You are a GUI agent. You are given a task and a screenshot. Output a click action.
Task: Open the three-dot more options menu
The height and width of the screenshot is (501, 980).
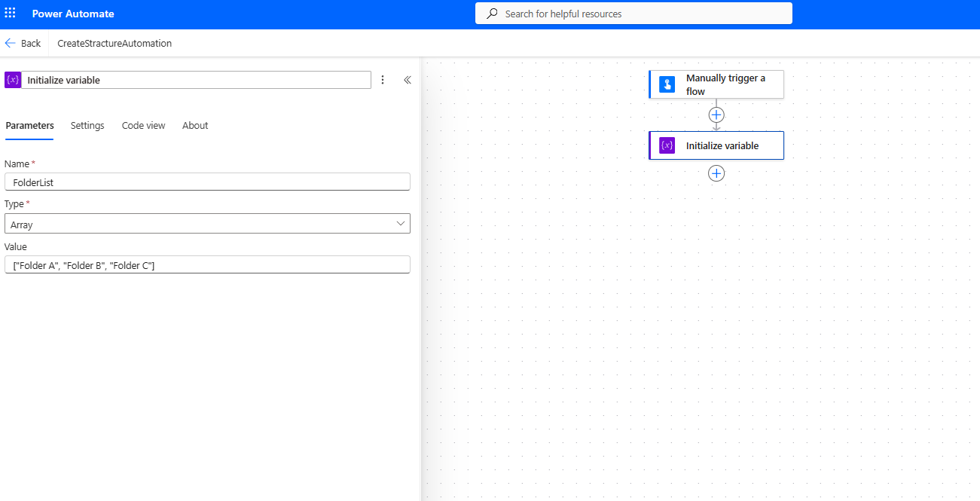383,80
